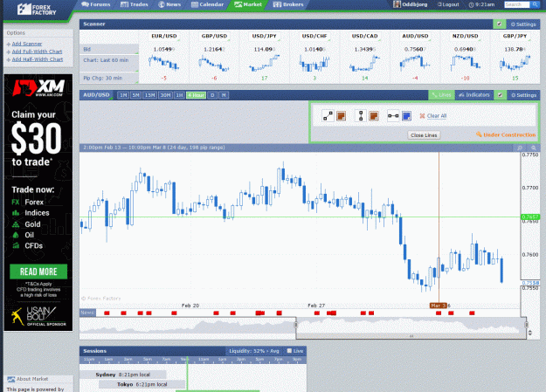Focus the Search input field
This screenshot has height=392, width=546.
click(x=517, y=4)
